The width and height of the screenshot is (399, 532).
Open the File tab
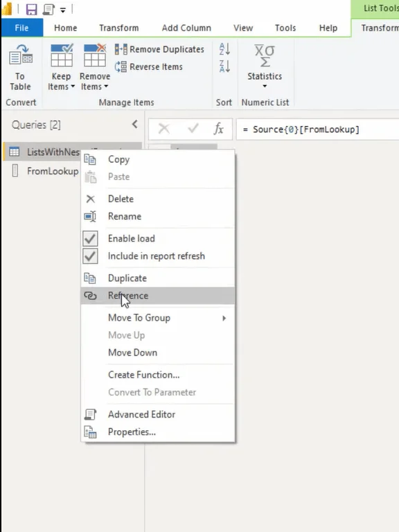tap(21, 28)
